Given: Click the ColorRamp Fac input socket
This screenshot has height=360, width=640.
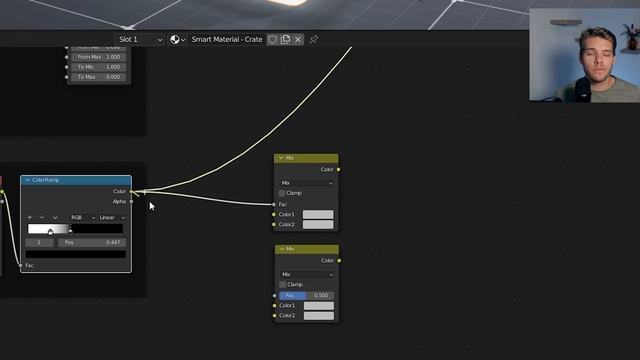Looking at the screenshot, I should click(x=20, y=265).
